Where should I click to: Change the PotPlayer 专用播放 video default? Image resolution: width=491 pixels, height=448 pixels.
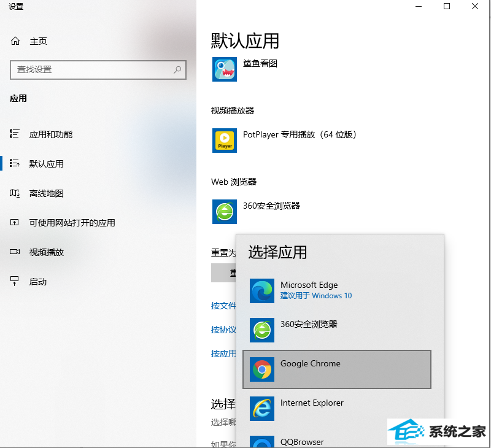point(300,134)
